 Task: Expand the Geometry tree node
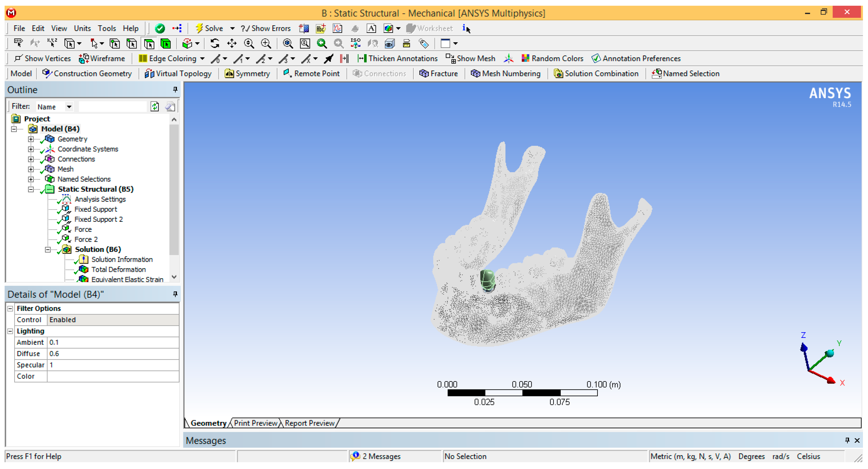click(31, 139)
